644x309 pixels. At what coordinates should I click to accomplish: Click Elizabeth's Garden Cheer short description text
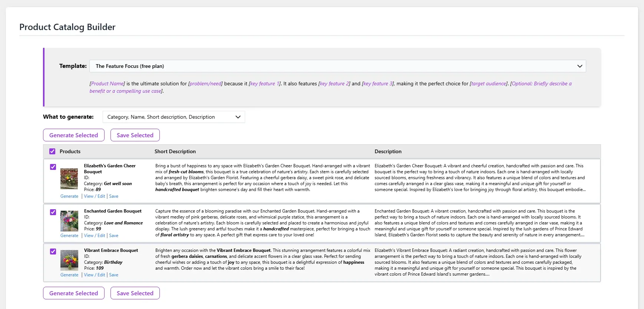[x=262, y=178]
